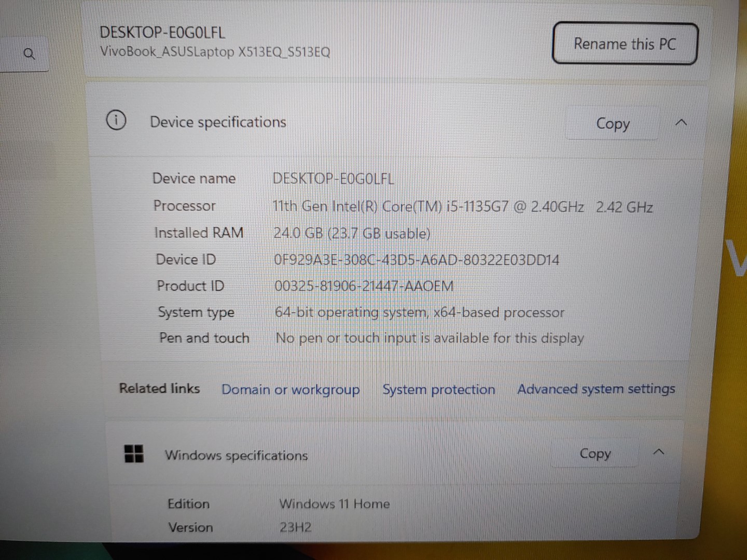Copy the Windows specifications
The width and height of the screenshot is (747, 560).
[595, 454]
